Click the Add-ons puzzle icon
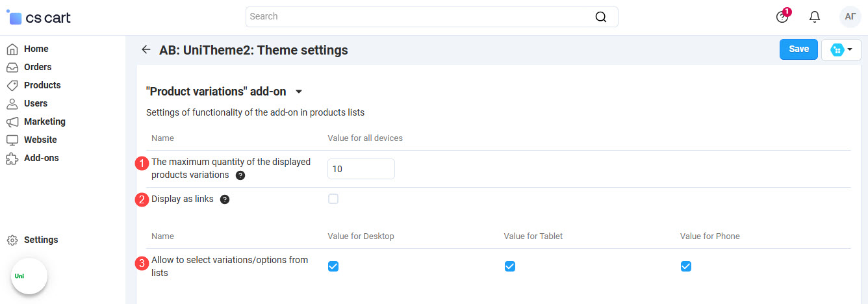The image size is (868, 304). (x=12, y=158)
